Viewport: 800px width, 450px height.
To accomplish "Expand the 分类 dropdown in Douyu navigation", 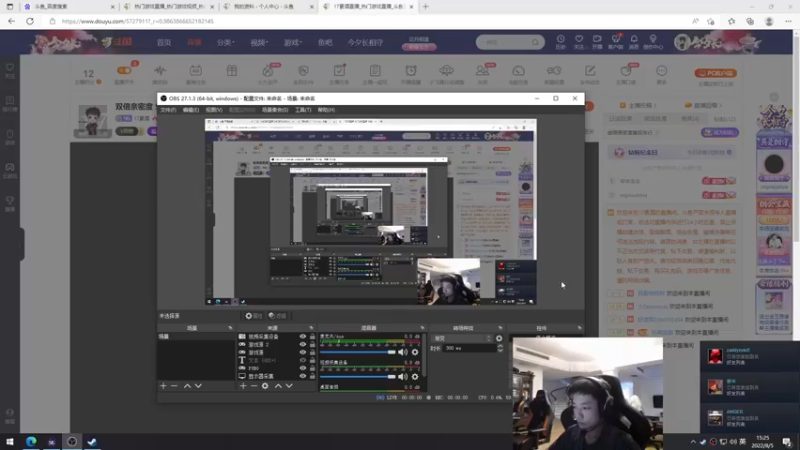I will (x=226, y=42).
